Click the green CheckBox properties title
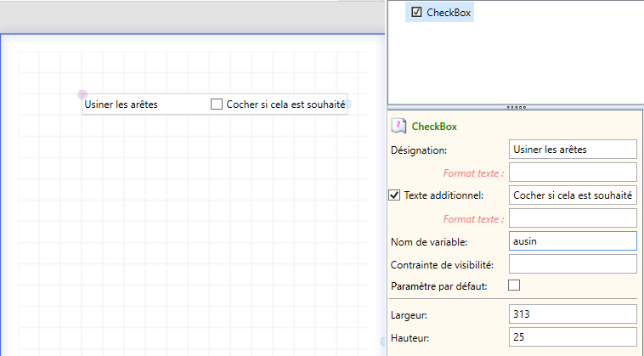The height and width of the screenshot is (356, 644). [434, 127]
